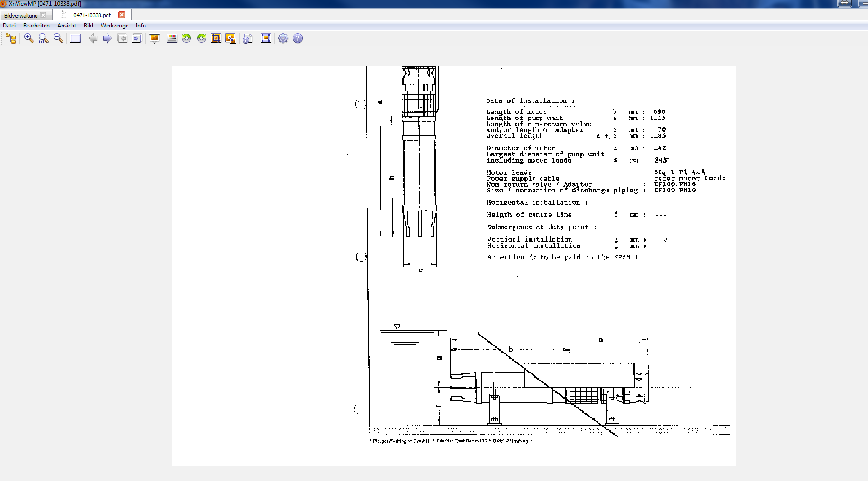
Task: Select the crop tool
Action: 216,38
